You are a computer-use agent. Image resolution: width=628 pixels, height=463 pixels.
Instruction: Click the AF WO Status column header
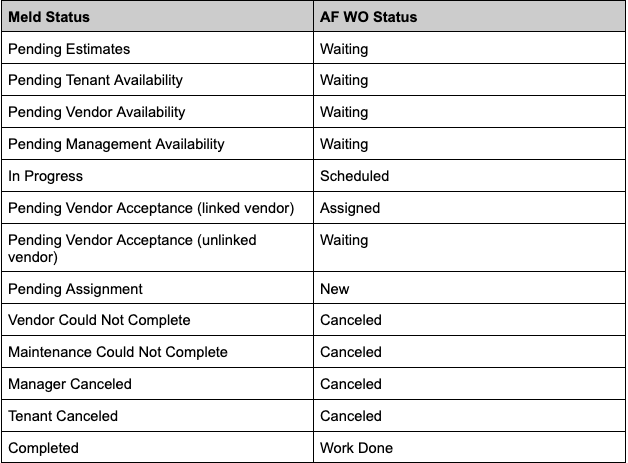tap(368, 17)
